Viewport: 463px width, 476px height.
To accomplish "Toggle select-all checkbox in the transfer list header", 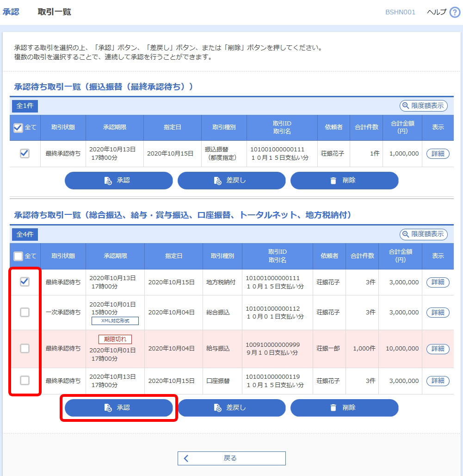I will (18, 128).
